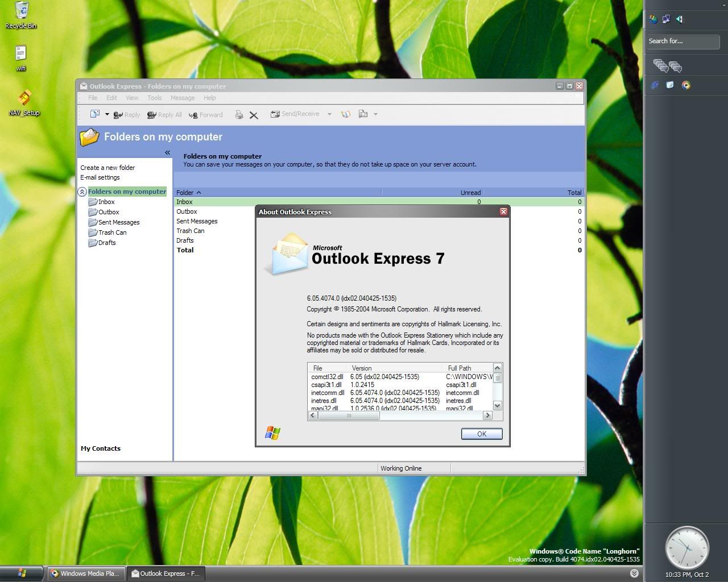Viewport: 728px width, 582px height.
Task: Open the Addresses book icon in toolbar
Action: coord(346,114)
